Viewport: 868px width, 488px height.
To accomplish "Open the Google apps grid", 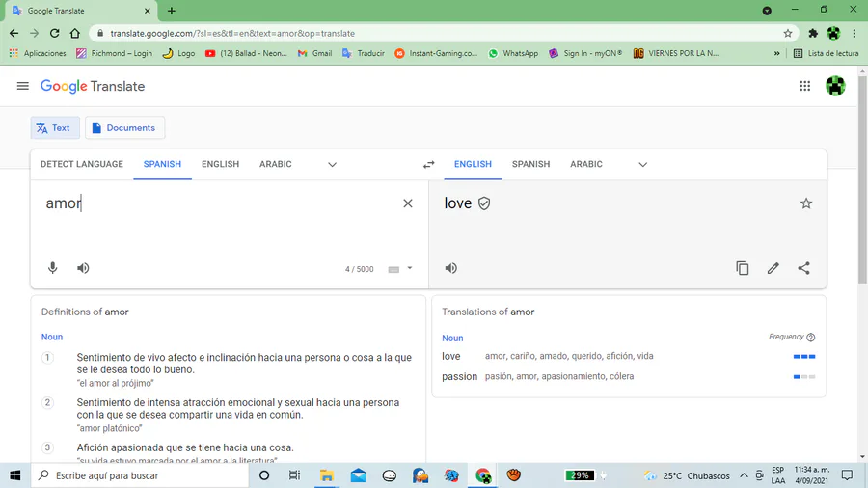I will 805,86.
